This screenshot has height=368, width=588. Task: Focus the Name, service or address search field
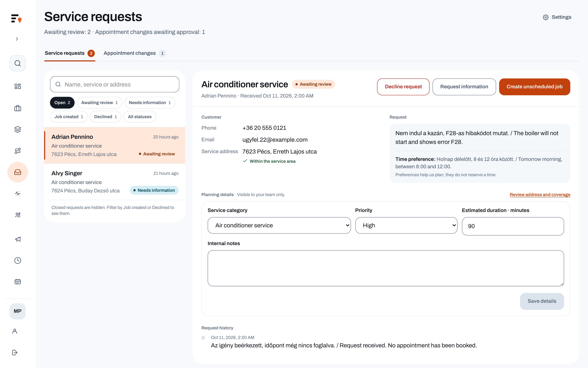[x=115, y=84]
